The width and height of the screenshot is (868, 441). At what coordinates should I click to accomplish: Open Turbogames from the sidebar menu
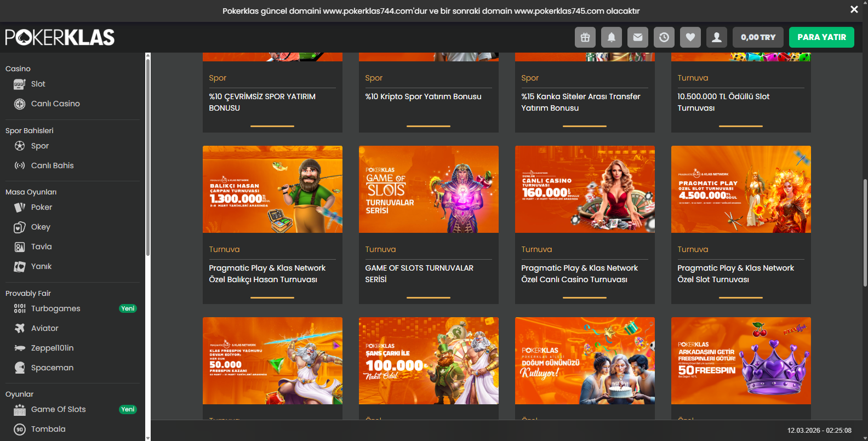(55, 308)
